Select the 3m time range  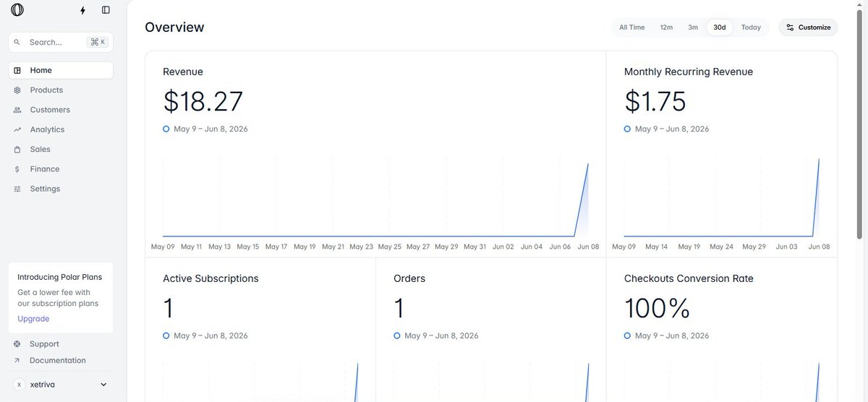(693, 27)
